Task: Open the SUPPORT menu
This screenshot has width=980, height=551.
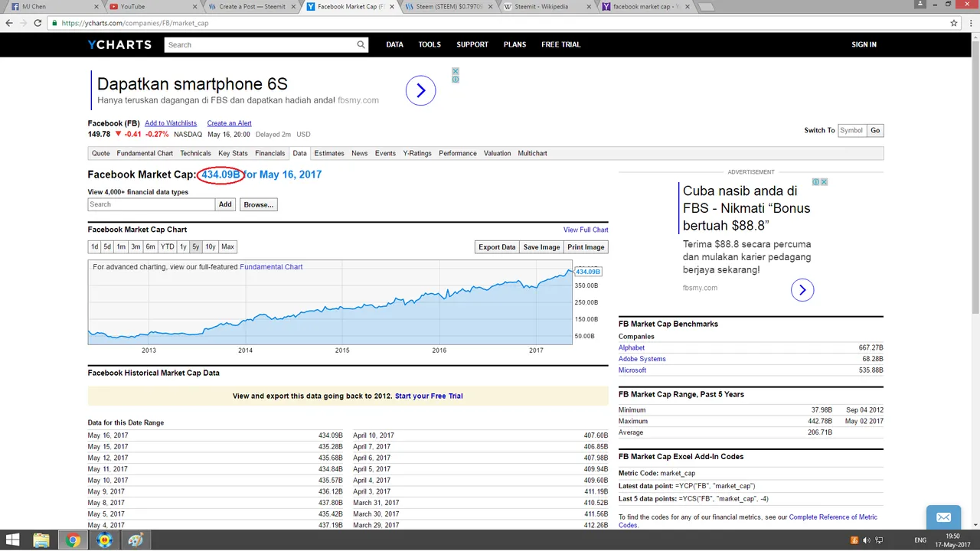Action: [472, 44]
